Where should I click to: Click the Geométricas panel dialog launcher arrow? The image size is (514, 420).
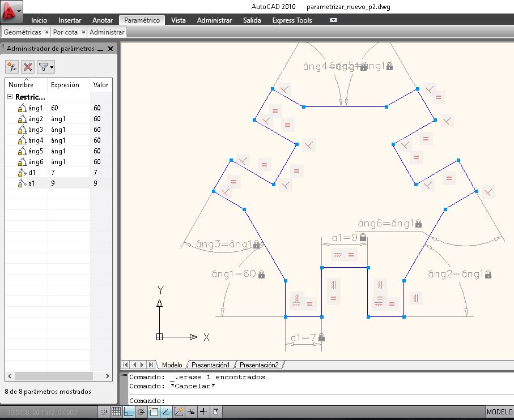[x=46, y=32]
